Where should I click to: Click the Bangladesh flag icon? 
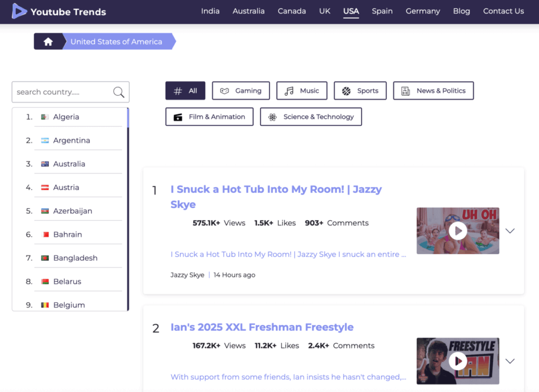coord(45,258)
